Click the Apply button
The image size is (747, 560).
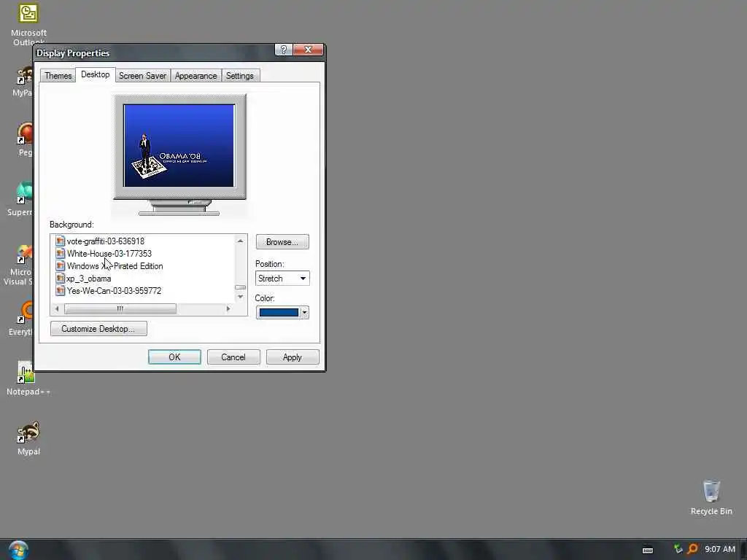point(293,357)
